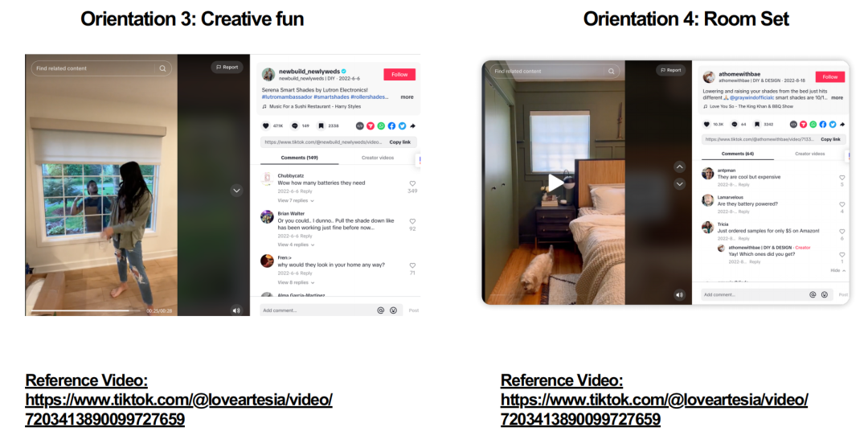
Task: Follow athomewithbae
Action: coord(829,77)
